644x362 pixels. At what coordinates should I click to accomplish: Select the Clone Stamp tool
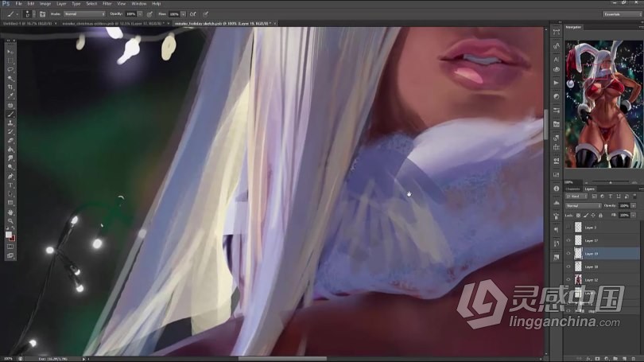pyautogui.click(x=10, y=123)
